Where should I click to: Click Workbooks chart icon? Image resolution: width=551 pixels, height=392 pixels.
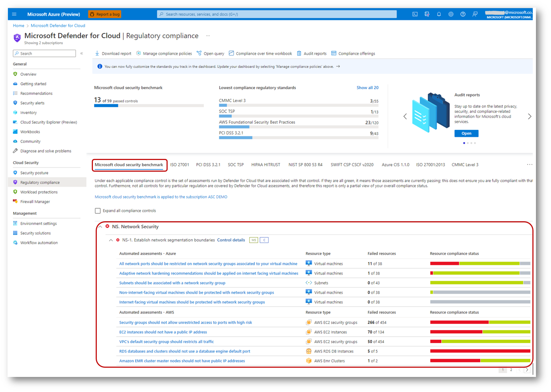[x=15, y=132]
